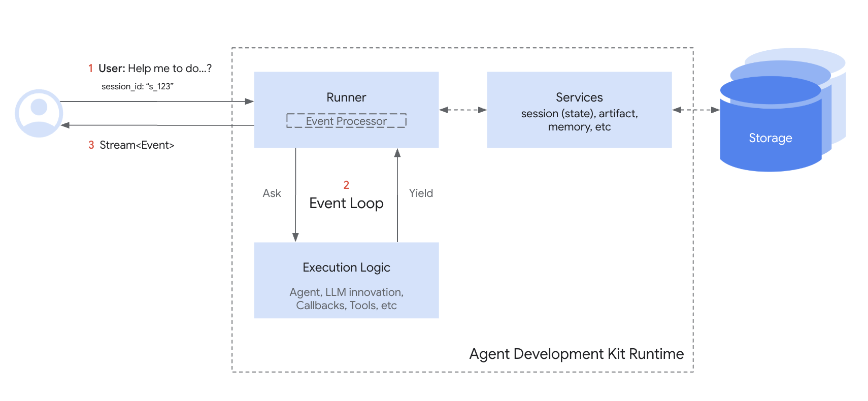Click the Execution Logic heading
The image size is (868, 401).
346,268
